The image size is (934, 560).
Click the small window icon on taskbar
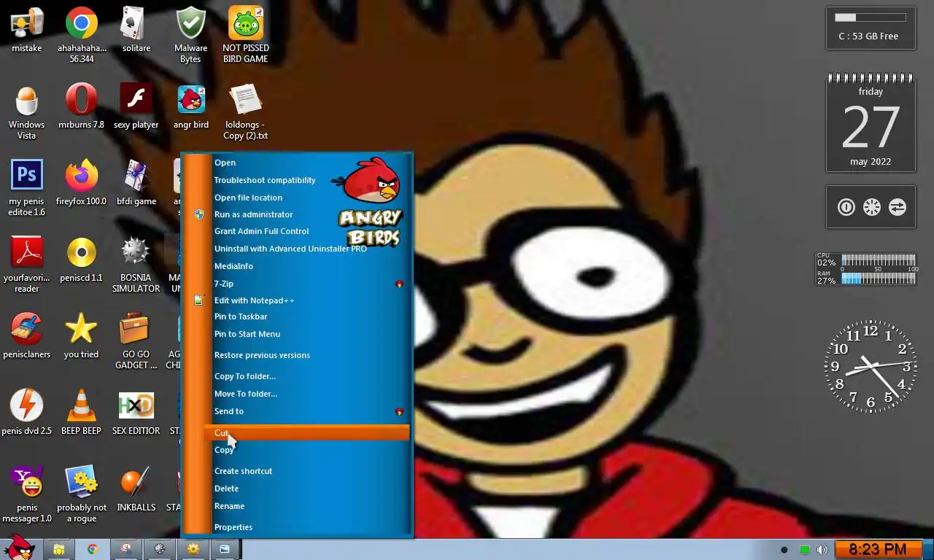[x=225, y=549]
